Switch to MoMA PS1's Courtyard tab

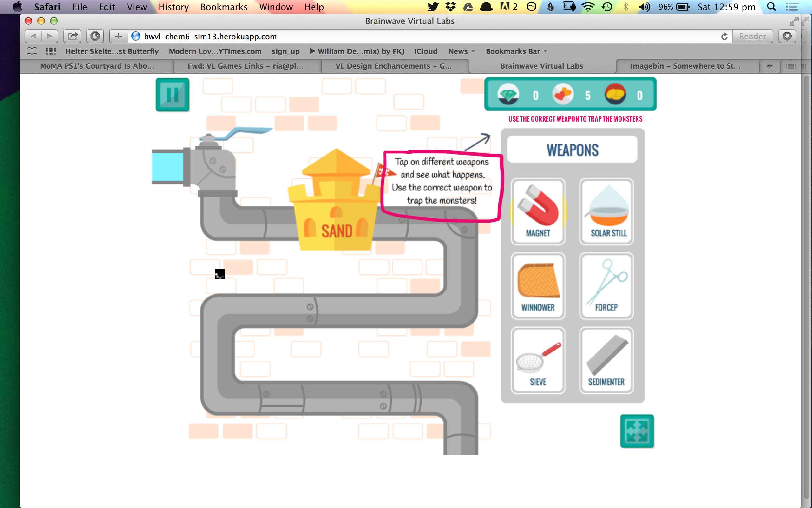(97, 66)
